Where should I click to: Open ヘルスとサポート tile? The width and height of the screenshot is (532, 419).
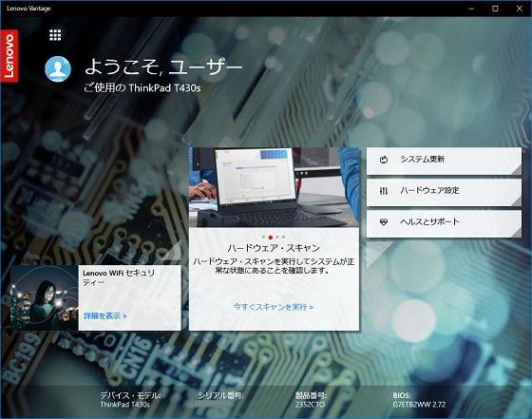pos(444,223)
